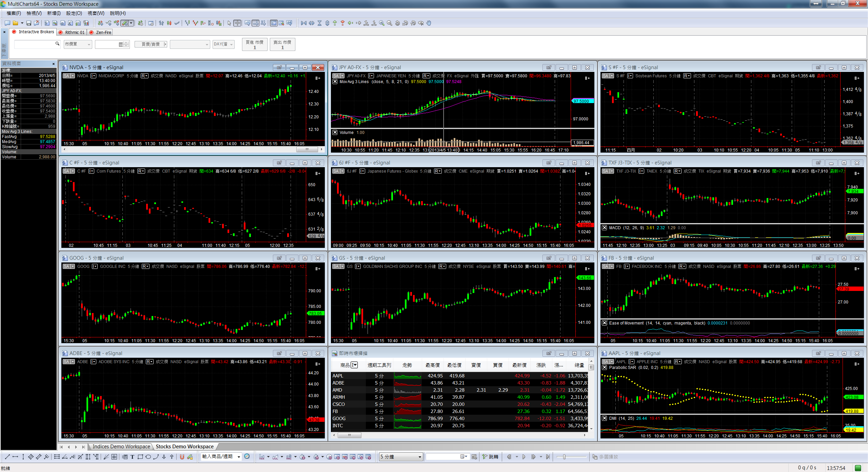Screen dimensions: 868x472
Task: Click the playback play button
Action: coord(524,457)
